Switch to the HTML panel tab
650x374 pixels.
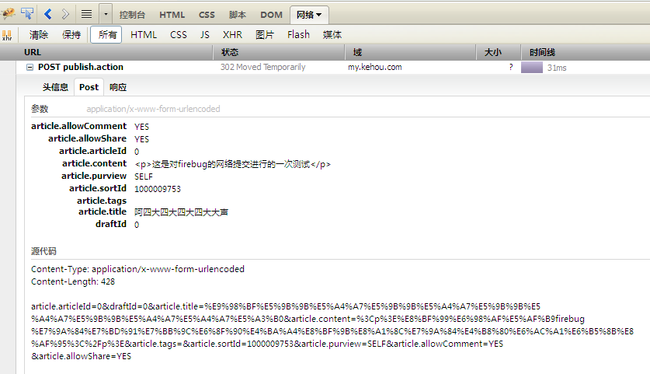click(172, 15)
